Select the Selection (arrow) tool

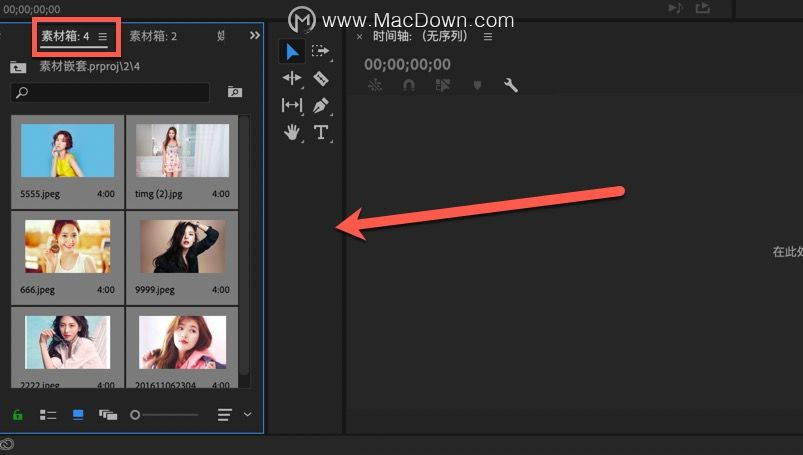[x=292, y=52]
